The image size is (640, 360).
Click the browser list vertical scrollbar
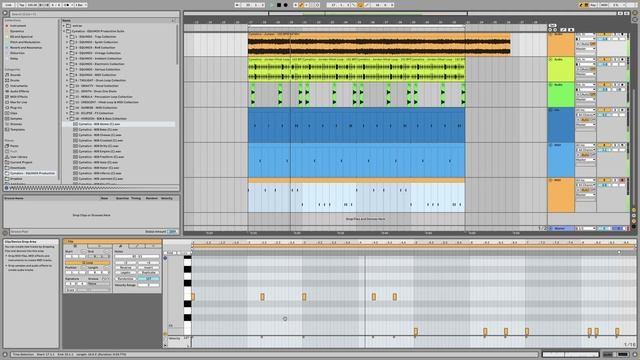[x=177, y=44]
